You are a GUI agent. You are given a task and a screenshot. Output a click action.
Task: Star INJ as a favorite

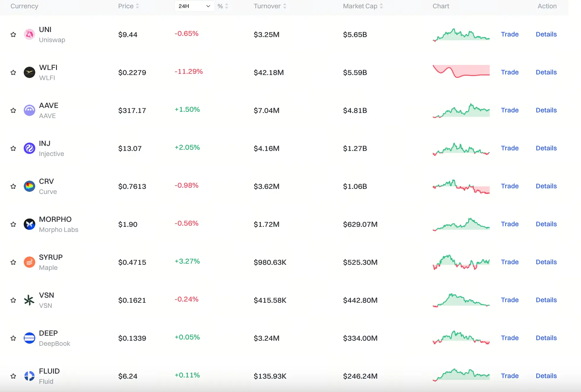tap(13, 148)
